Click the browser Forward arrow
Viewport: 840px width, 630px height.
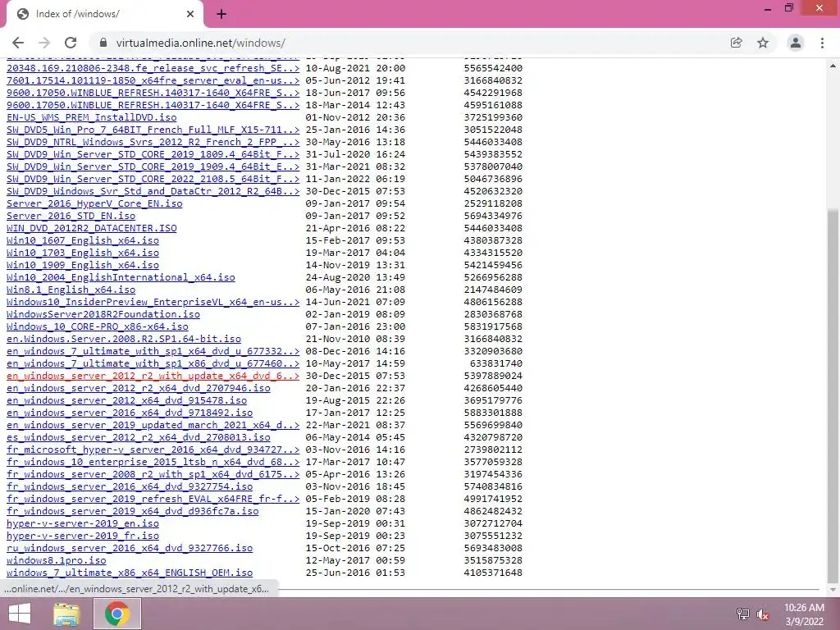pos(44,43)
